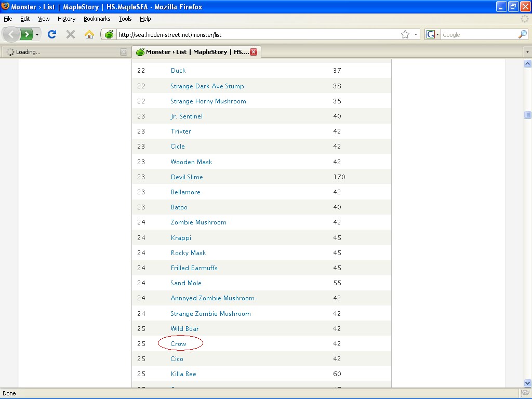Close the Monster List tab with red X
This screenshot has width=532, height=399.
pos(254,52)
